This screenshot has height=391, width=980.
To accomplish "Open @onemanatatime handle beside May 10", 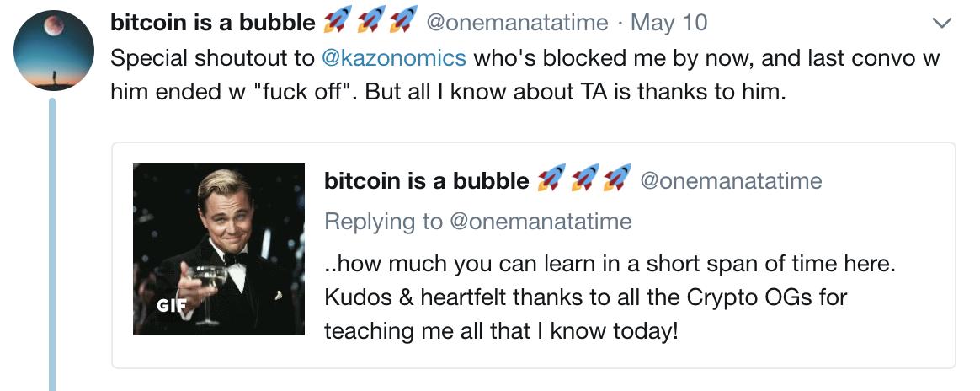I will click(x=517, y=23).
